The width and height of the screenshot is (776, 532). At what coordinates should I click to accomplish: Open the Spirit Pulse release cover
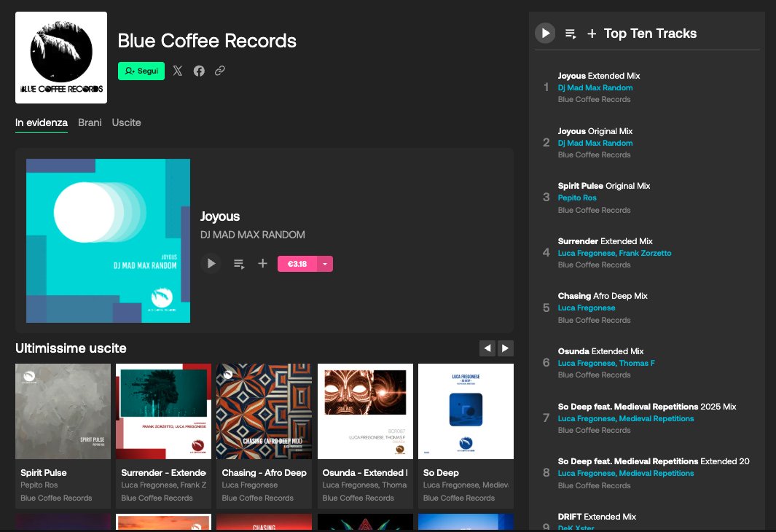[63, 411]
